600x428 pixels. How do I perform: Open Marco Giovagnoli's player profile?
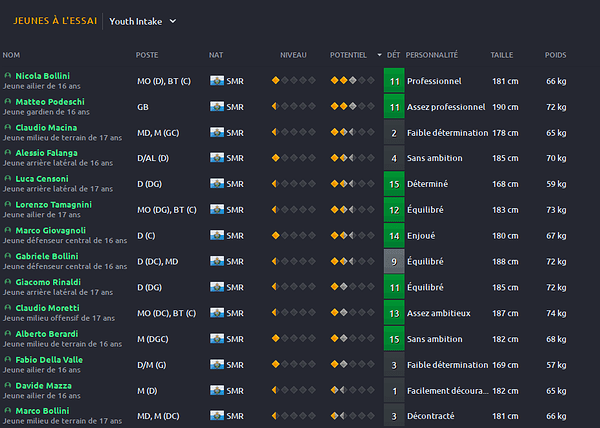click(51, 230)
